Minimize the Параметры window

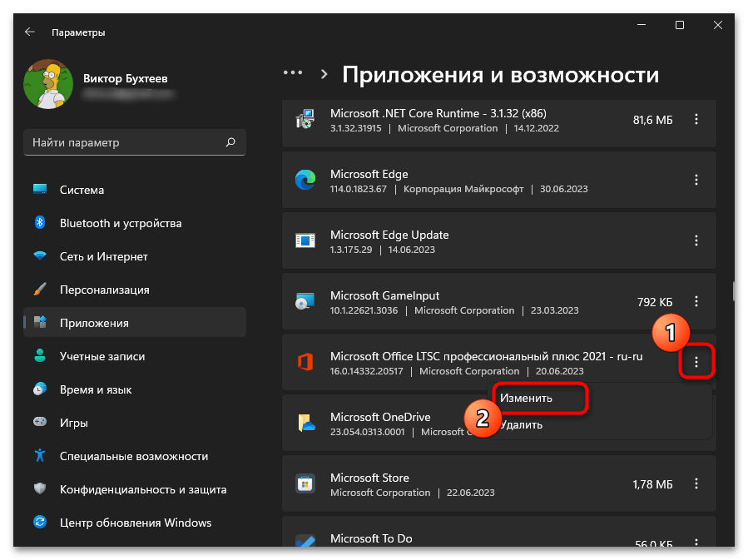[641, 25]
